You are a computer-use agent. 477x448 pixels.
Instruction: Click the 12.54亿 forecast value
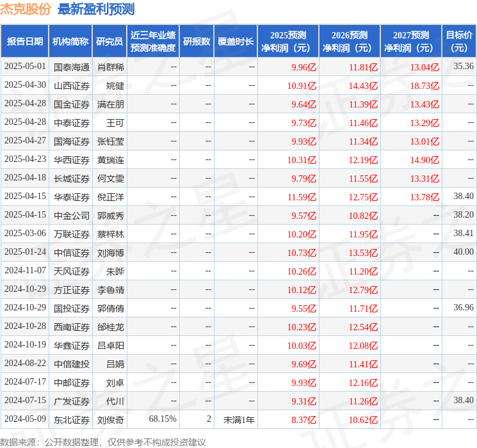pos(363,327)
